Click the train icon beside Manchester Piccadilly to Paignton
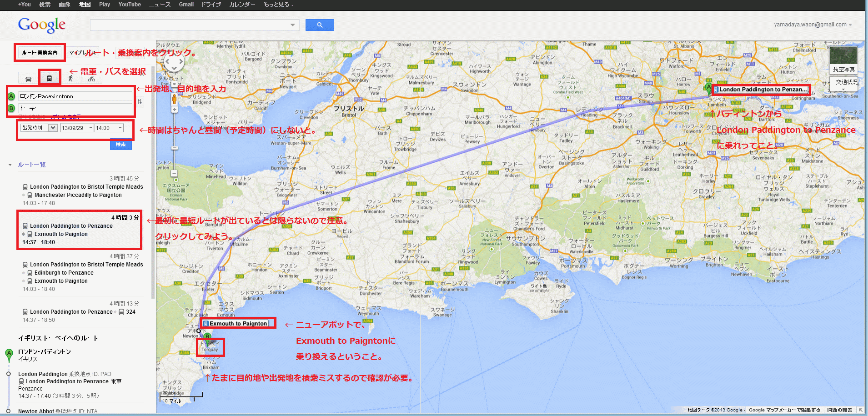Screen dimensions: 868x416 pyautogui.click(x=30, y=195)
